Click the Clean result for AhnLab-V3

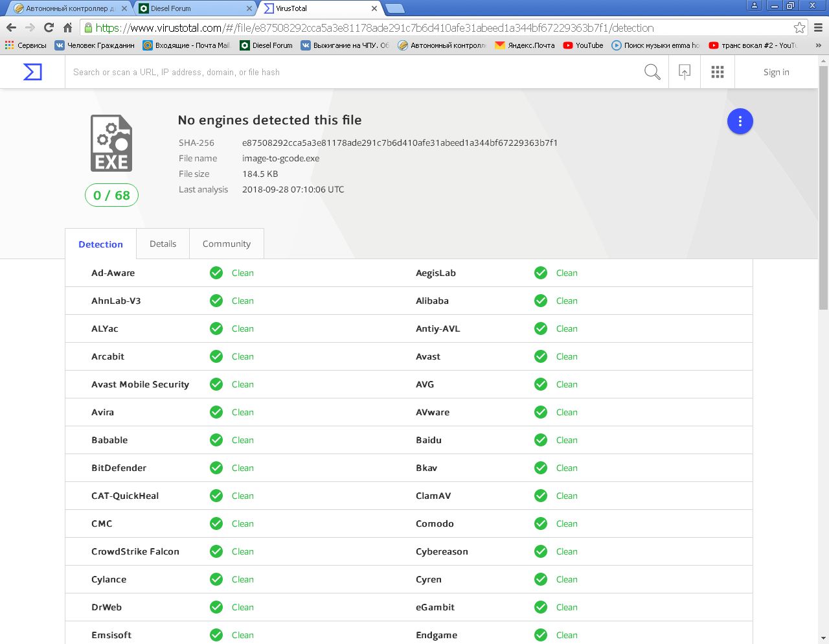242,301
